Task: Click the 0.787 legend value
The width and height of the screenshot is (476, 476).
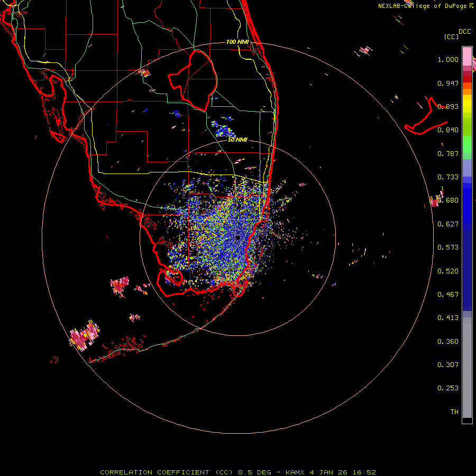Action: coord(448,153)
